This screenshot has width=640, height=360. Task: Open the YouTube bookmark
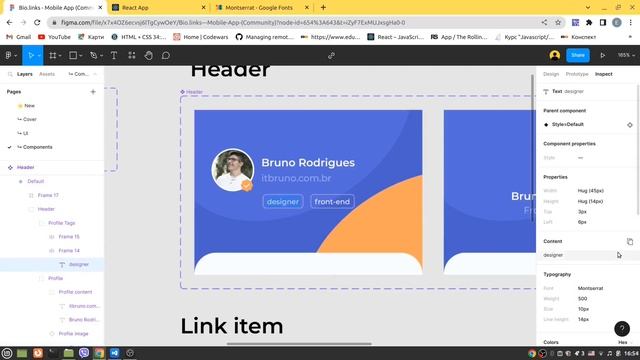click(54, 37)
